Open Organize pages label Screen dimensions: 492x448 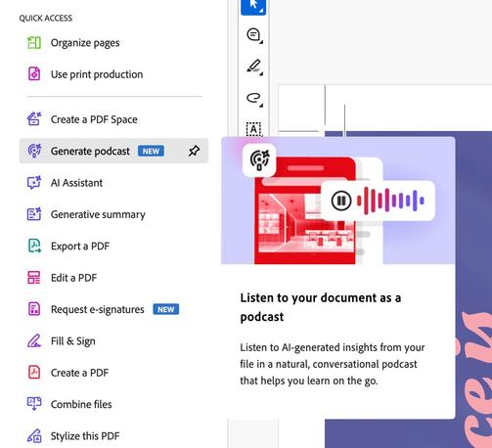(85, 43)
